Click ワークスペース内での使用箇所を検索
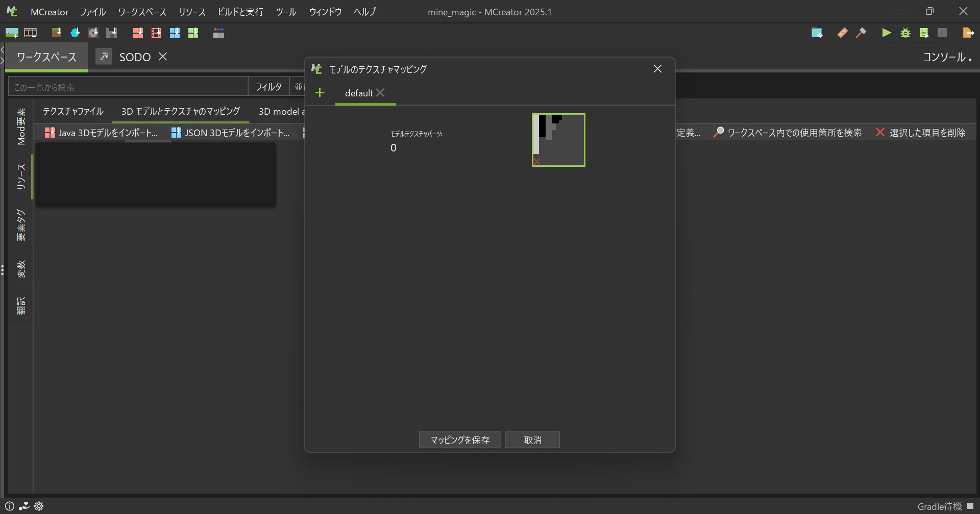980x514 pixels. point(788,133)
